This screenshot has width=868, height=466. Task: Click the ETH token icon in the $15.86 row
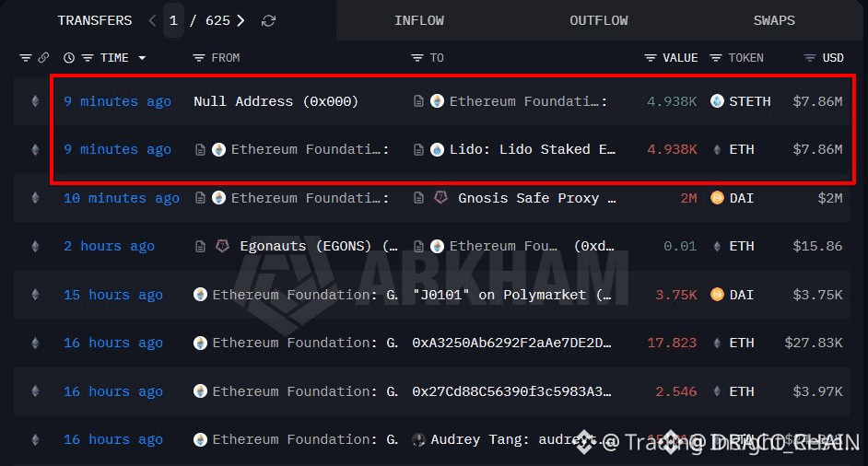pos(717,246)
